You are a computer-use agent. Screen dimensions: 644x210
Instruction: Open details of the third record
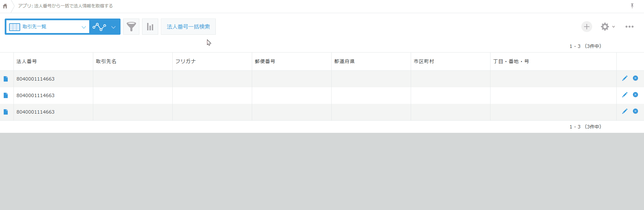tap(6, 112)
